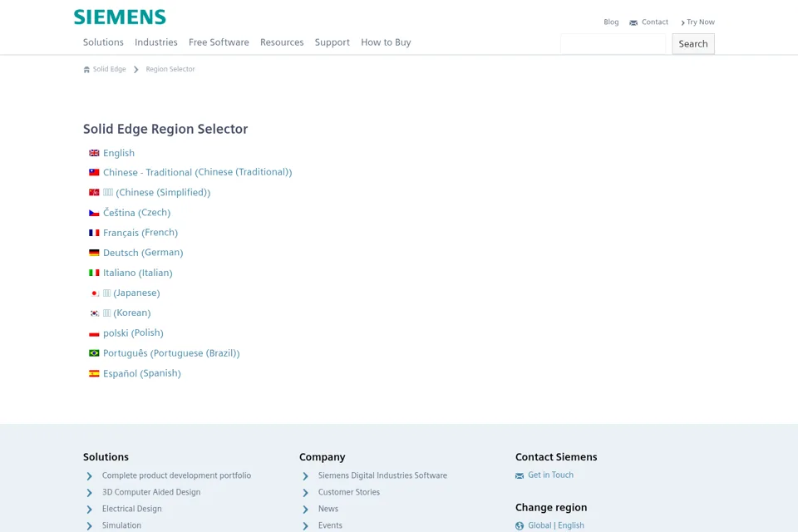This screenshot has width=798, height=532.
Task: Click the Spanish flag icon
Action: tap(94, 374)
